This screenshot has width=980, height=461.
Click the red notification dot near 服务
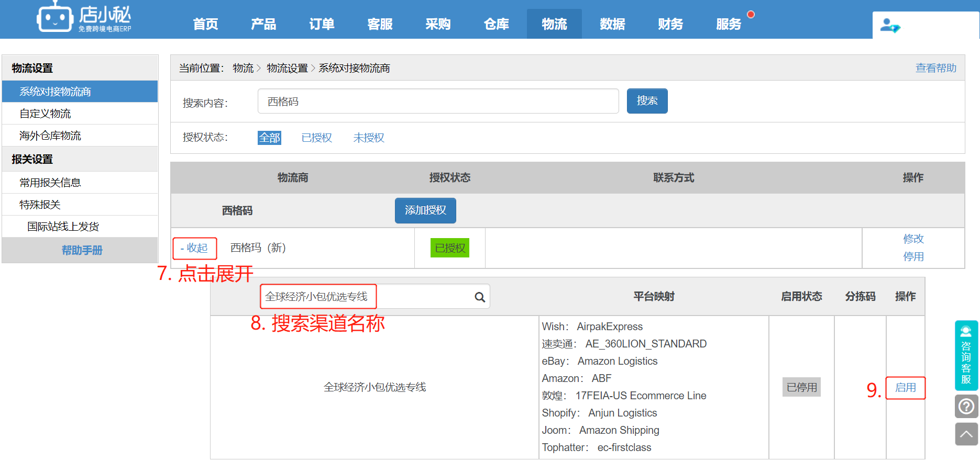click(751, 15)
